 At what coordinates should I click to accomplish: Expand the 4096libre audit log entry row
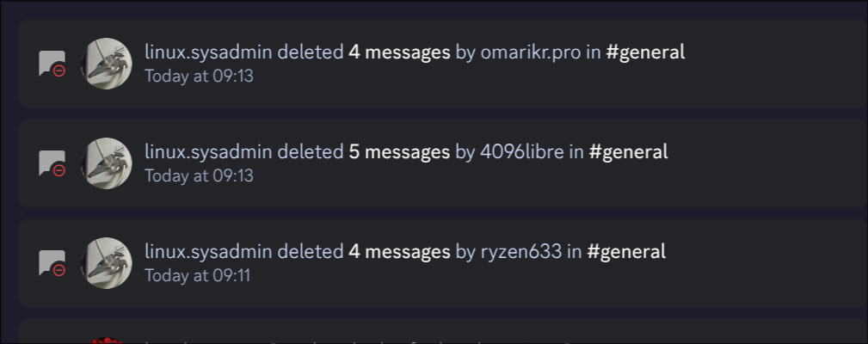pyautogui.click(x=757, y=163)
